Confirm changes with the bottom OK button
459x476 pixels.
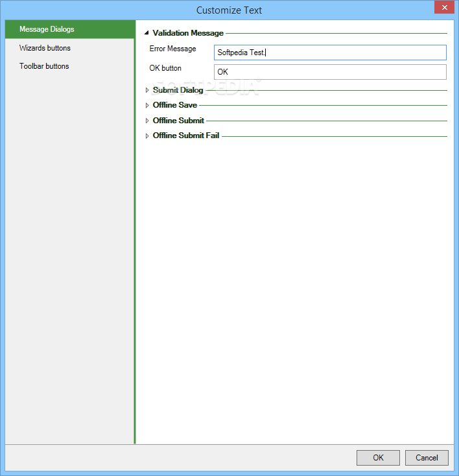click(378, 457)
